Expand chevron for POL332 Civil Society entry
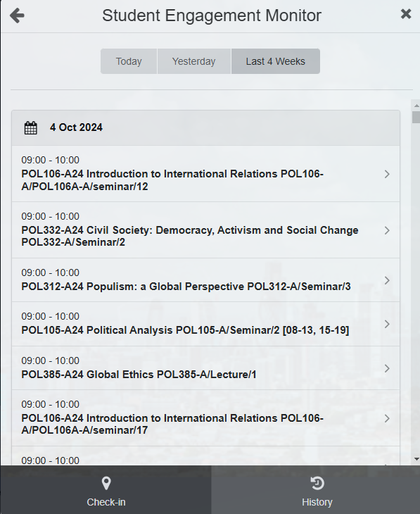The width and height of the screenshot is (420, 514). click(x=387, y=230)
